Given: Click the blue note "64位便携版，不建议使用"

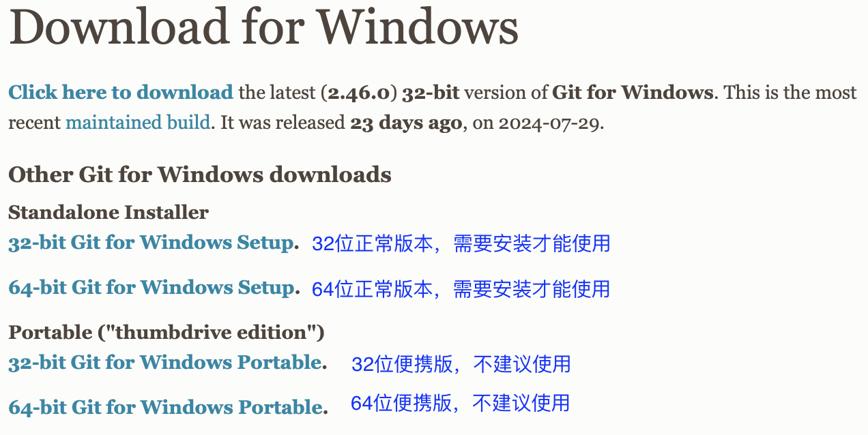Looking at the screenshot, I should click(461, 403).
